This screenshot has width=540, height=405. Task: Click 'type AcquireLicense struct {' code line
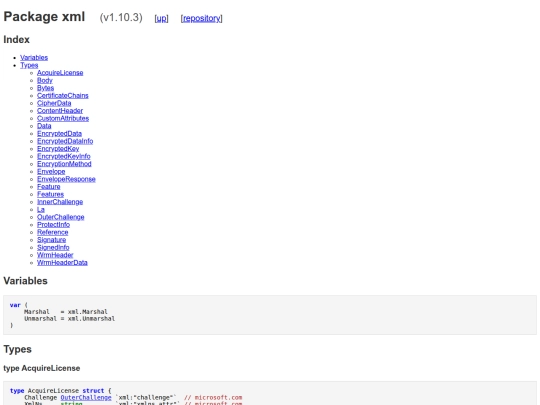tap(61, 391)
